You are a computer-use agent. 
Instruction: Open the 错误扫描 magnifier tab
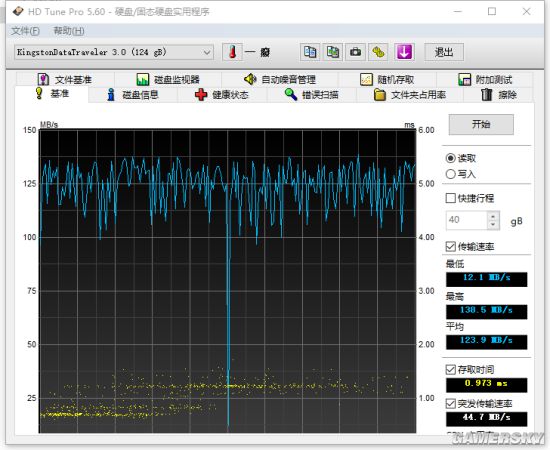(x=311, y=95)
